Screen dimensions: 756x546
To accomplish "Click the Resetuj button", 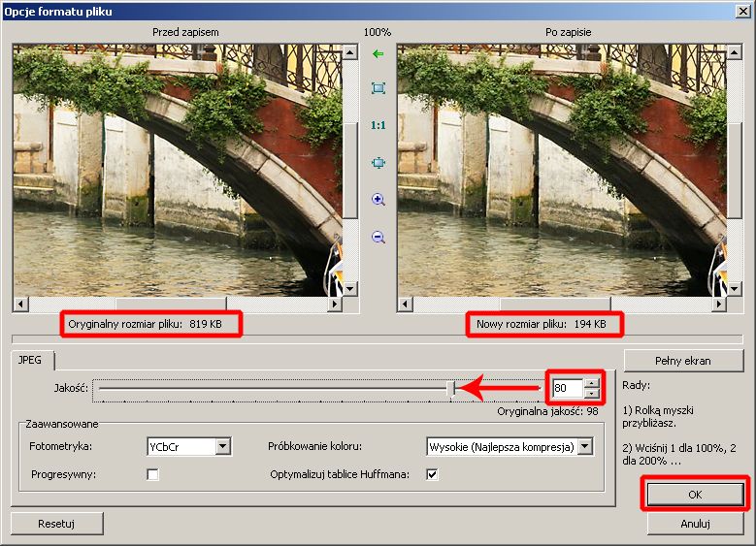I will 56,524.
